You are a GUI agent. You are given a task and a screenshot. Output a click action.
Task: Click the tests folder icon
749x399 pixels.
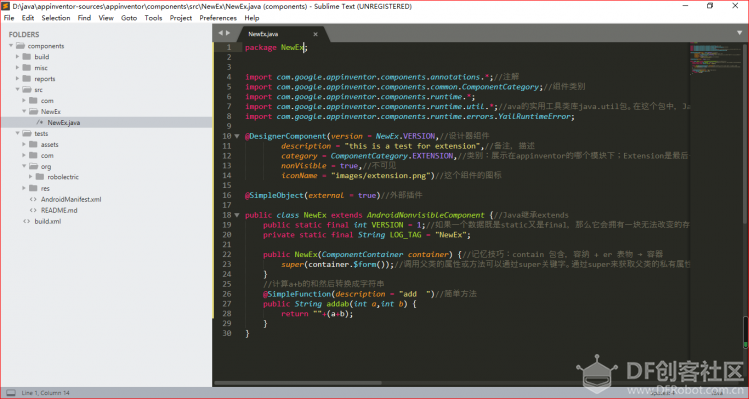(x=27, y=133)
